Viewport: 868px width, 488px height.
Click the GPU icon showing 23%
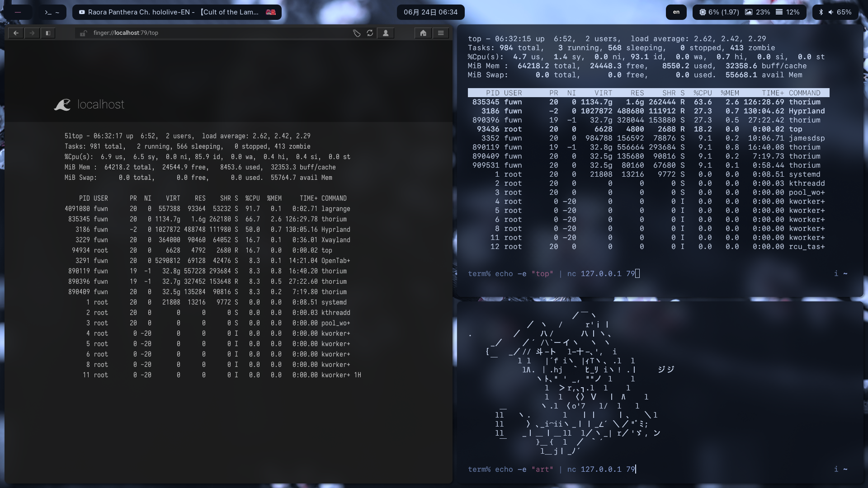749,12
